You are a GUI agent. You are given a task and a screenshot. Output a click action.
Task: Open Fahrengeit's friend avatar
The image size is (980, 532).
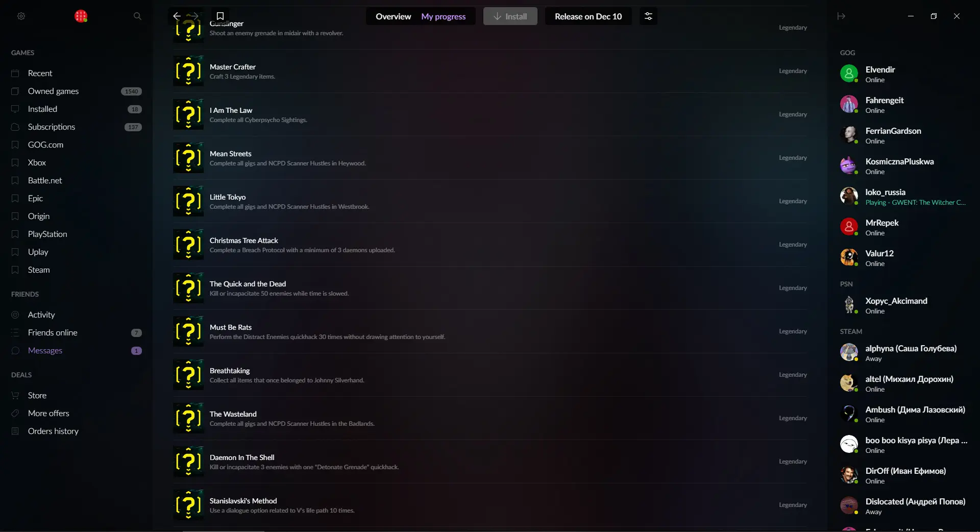pyautogui.click(x=849, y=104)
